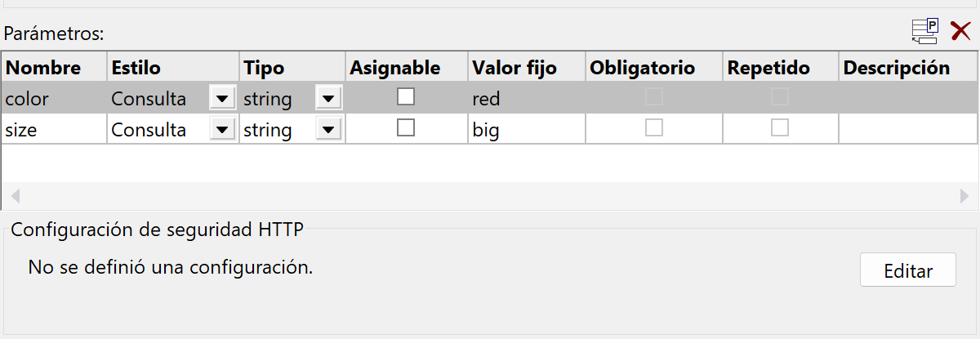Screen dimensions: 980x339
Task: Expand Estilo dropdown in size row
Action: (222, 129)
